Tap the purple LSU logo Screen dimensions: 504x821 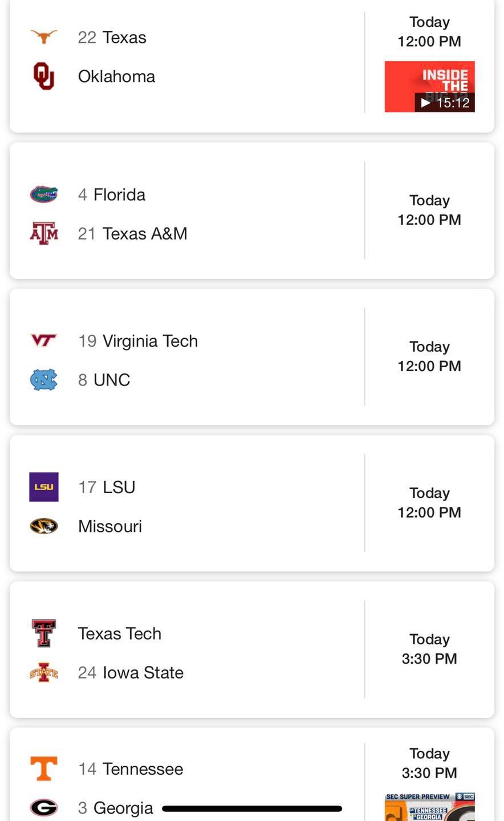click(x=44, y=487)
